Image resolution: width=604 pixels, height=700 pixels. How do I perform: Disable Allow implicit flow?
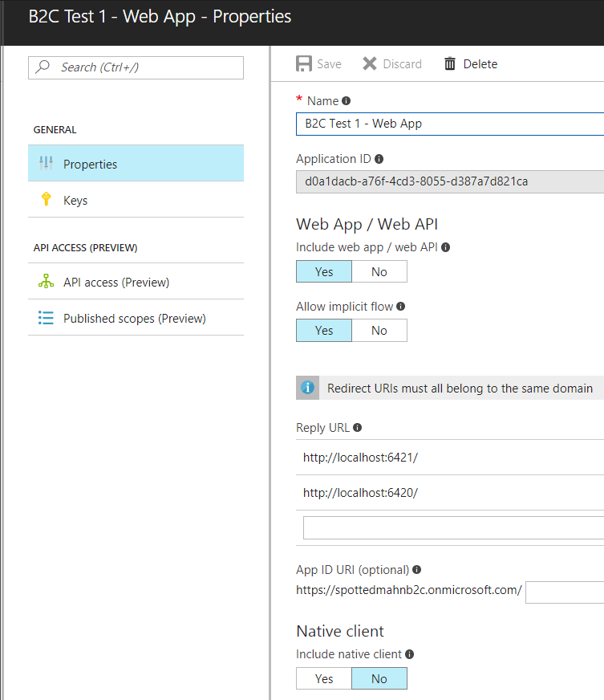point(379,330)
